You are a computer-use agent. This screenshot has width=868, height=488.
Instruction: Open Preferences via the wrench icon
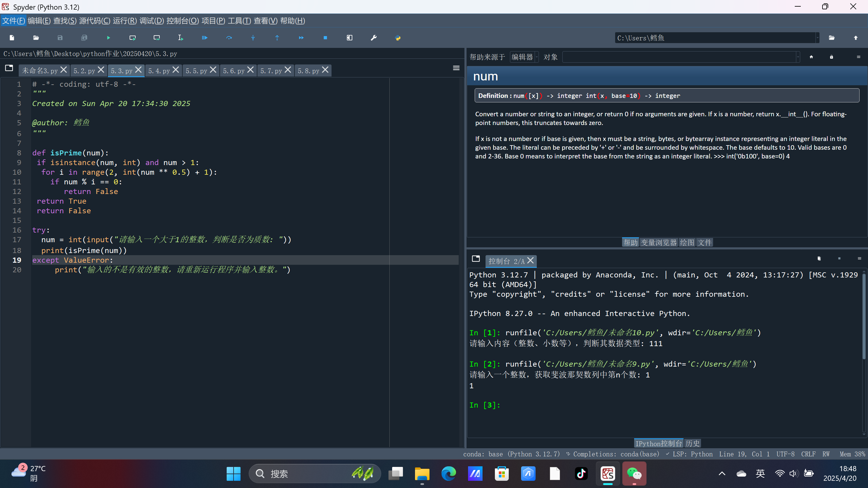point(373,38)
